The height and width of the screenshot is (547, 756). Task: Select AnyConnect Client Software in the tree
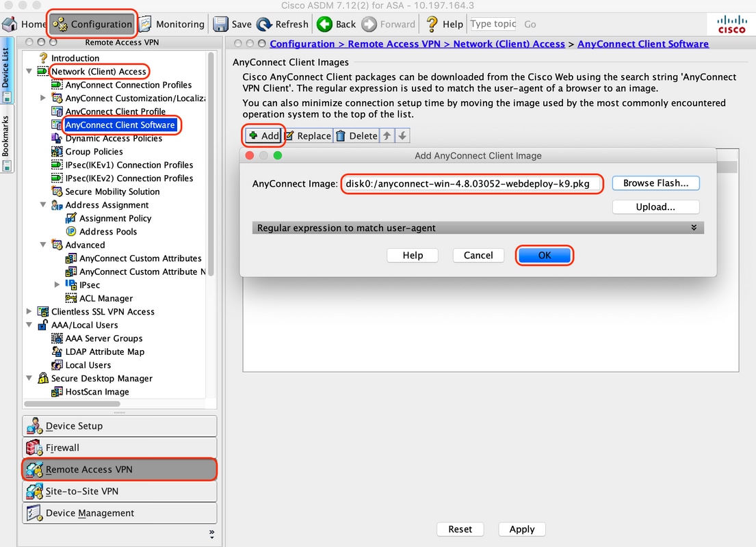tap(120, 125)
